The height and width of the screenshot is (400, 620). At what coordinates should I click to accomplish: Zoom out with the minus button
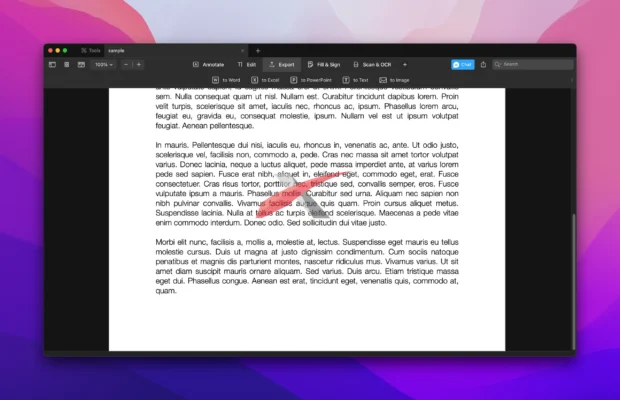tap(126, 64)
